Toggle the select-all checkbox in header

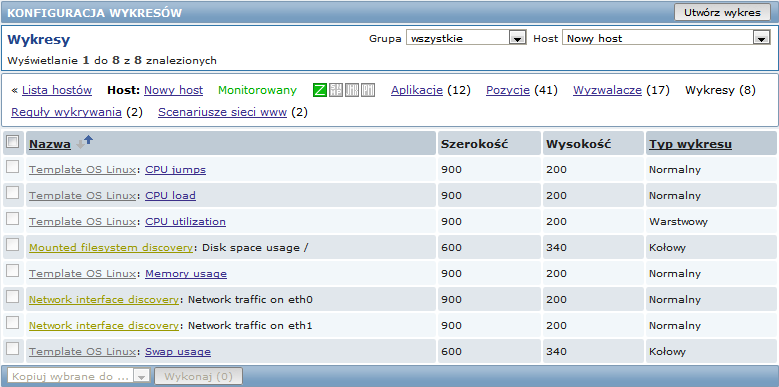tap(12, 143)
